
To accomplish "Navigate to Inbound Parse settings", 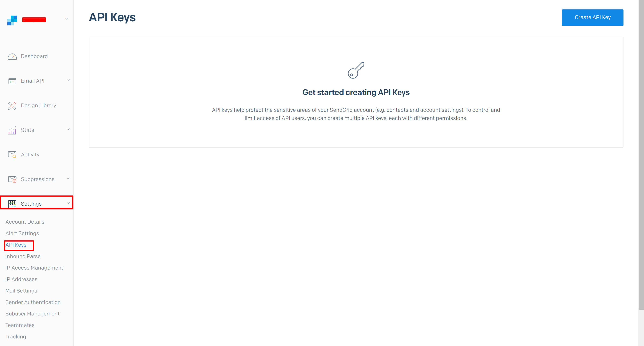I will tap(23, 256).
